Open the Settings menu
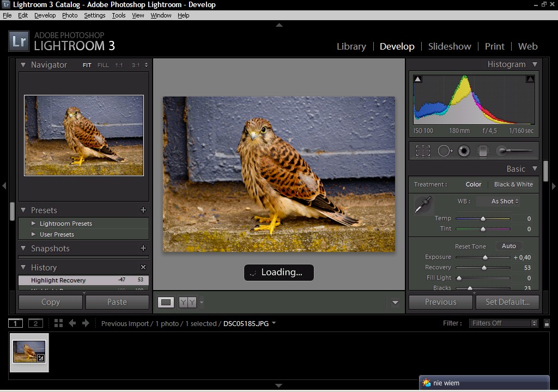 pos(95,15)
